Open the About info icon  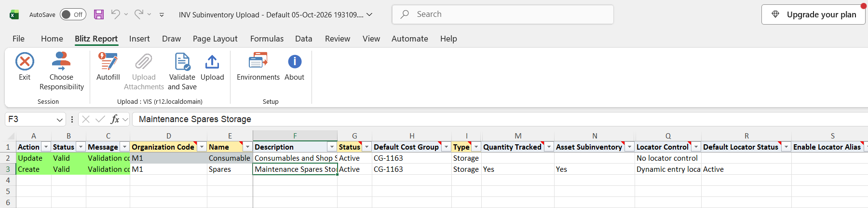295,62
